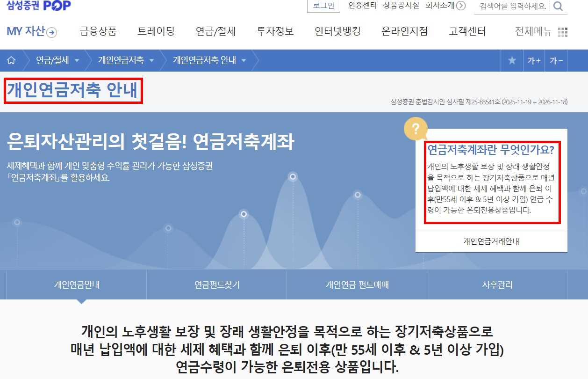Open the 고객센터 menu
588x379 pixels.
click(467, 31)
